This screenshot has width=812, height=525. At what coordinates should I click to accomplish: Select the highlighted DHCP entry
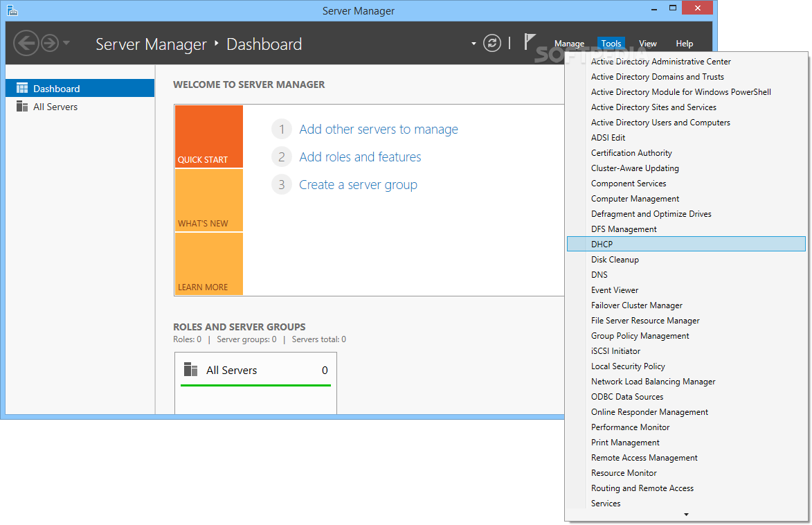coord(686,244)
